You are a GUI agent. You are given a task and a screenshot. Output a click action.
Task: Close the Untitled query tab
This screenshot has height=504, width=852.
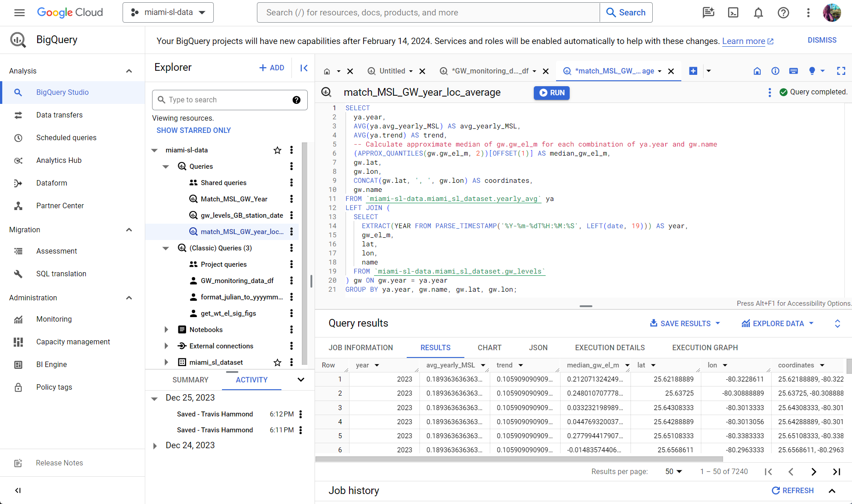pos(422,71)
